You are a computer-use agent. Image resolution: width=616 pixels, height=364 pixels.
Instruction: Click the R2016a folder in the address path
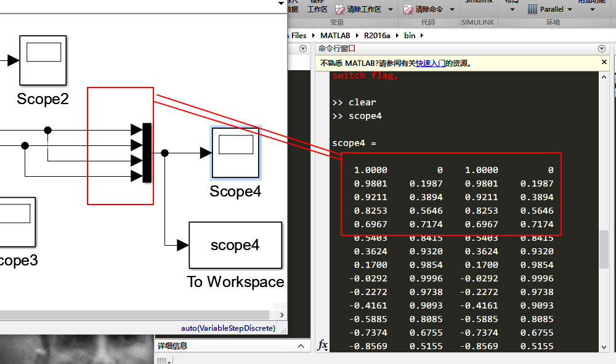click(377, 35)
